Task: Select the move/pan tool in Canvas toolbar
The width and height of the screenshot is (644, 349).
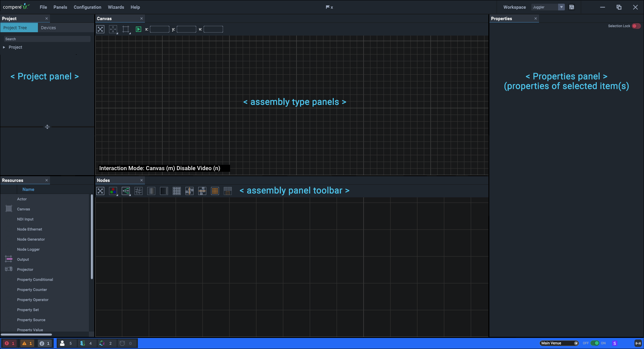Action: pyautogui.click(x=113, y=29)
